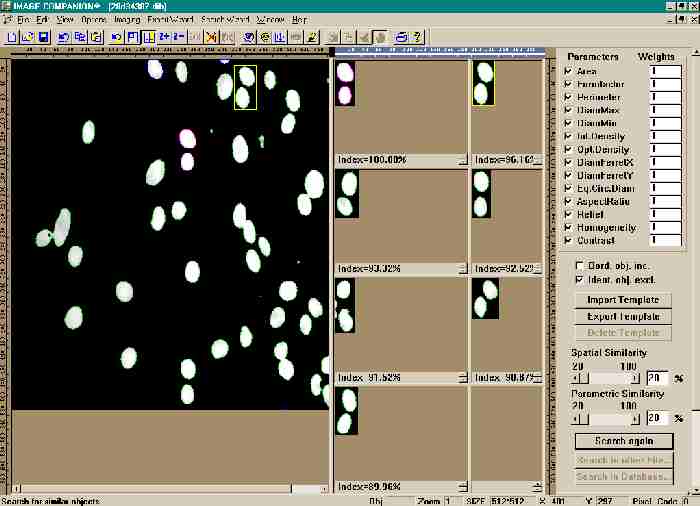The image size is (700, 506).
Task: Click the Perimeter weight input field
Action: [666, 100]
